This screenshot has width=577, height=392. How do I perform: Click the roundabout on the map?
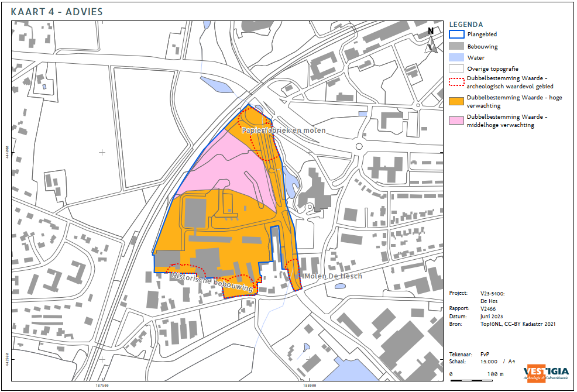[359, 147]
